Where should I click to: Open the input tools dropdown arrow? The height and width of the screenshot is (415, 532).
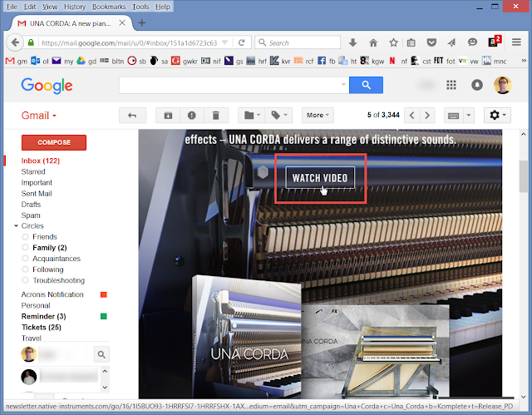(469, 116)
